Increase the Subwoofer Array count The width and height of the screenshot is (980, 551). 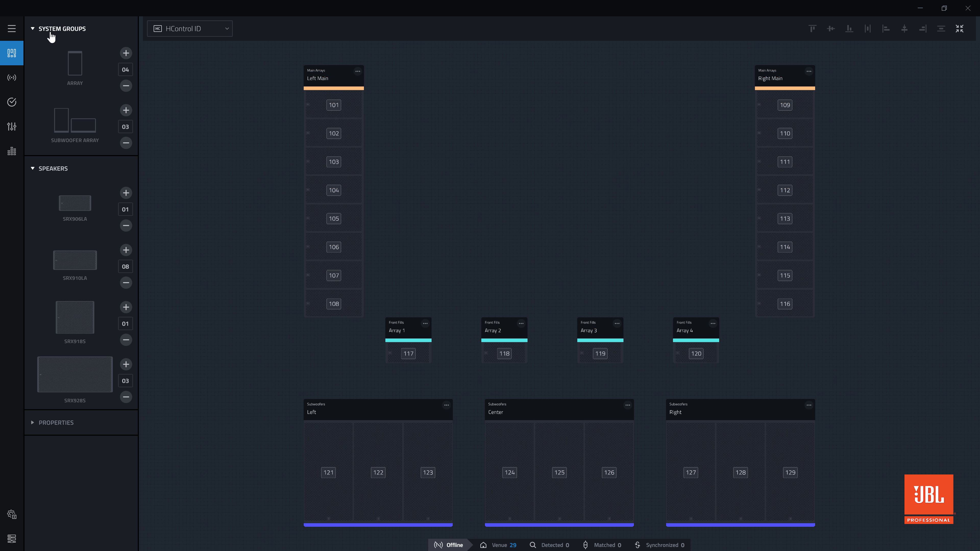click(x=126, y=110)
